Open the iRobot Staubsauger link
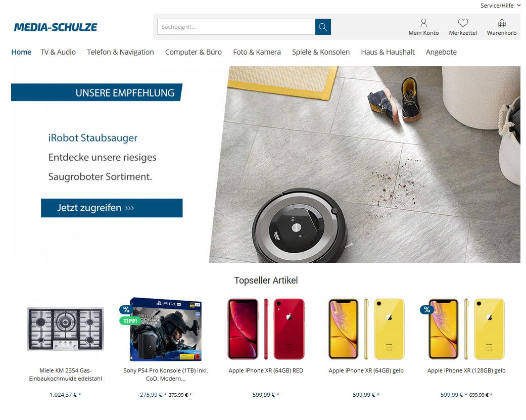 (92, 138)
